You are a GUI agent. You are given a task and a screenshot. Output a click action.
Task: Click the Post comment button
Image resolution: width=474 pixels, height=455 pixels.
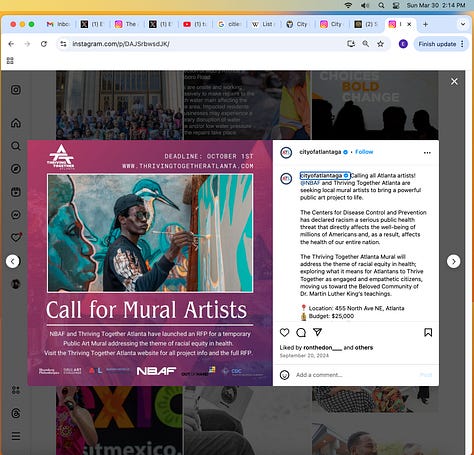426,375
